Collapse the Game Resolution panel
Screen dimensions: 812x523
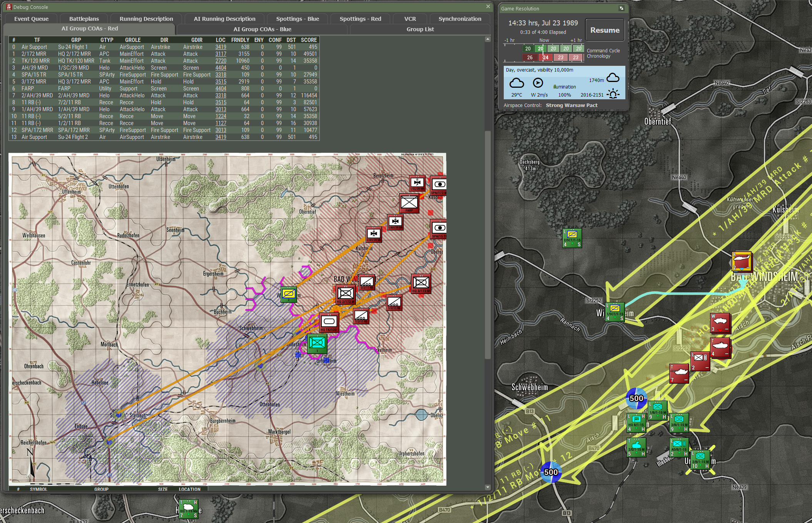click(621, 8)
